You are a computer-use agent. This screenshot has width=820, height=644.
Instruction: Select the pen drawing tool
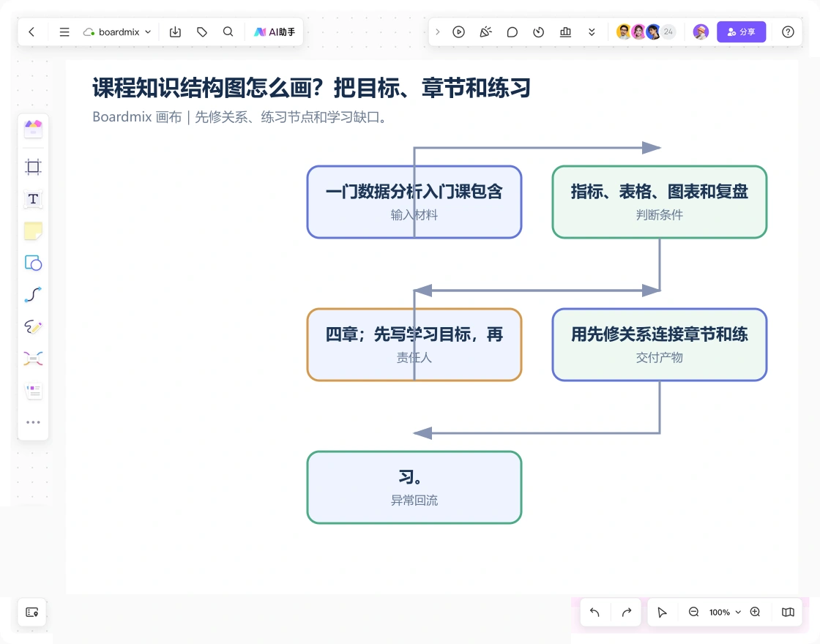click(33, 326)
